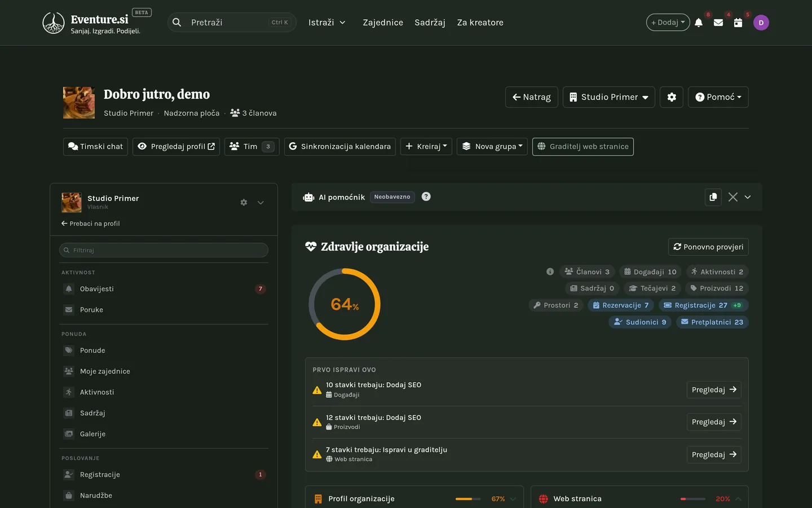
Task: Toggle the Sudionici 9 filter chip
Action: pyautogui.click(x=640, y=322)
